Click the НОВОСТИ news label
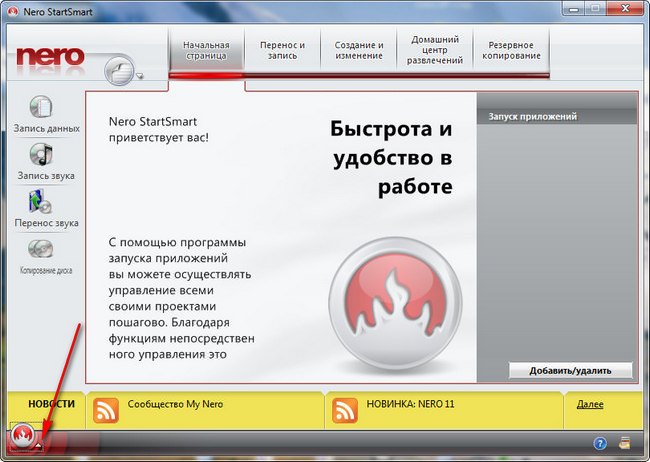Viewport: 650px width, 462px height. [x=51, y=404]
